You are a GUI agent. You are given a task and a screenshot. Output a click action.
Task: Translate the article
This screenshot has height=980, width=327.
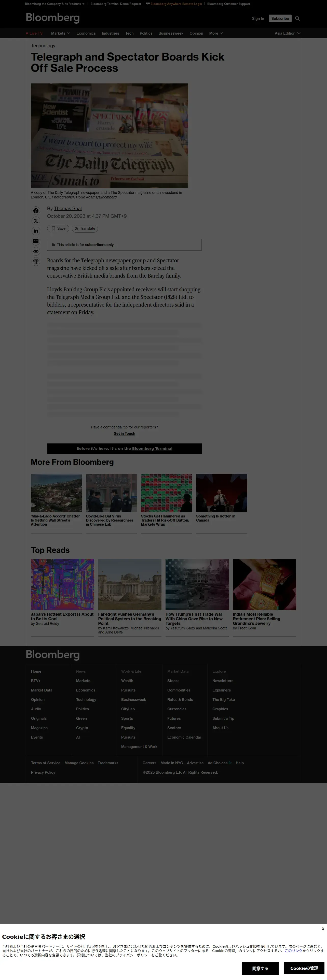point(85,229)
